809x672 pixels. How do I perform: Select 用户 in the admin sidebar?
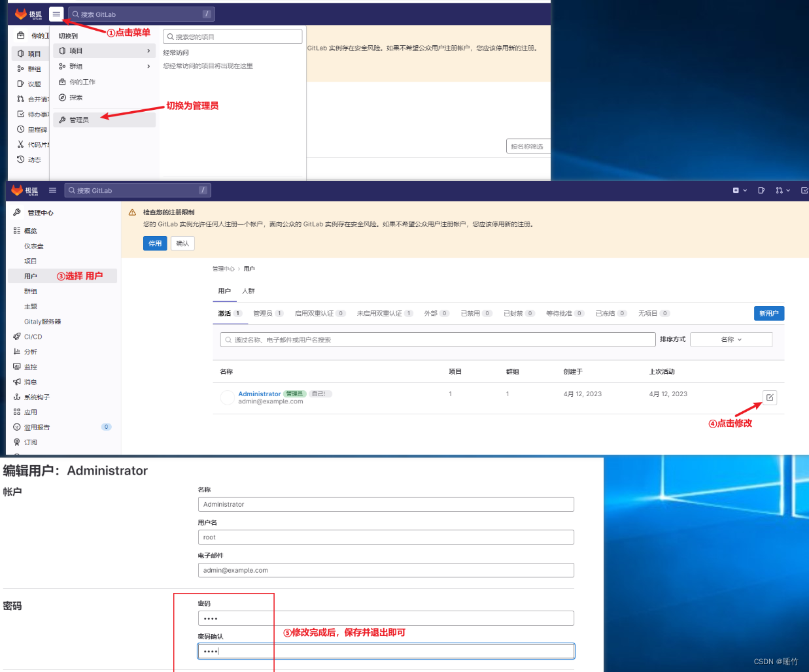pyautogui.click(x=63, y=276)
